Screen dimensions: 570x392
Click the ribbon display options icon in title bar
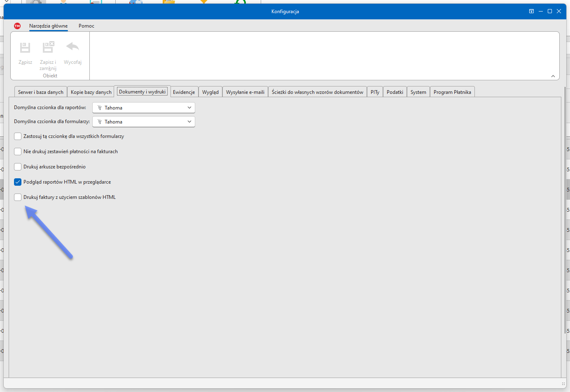[531, 12]
